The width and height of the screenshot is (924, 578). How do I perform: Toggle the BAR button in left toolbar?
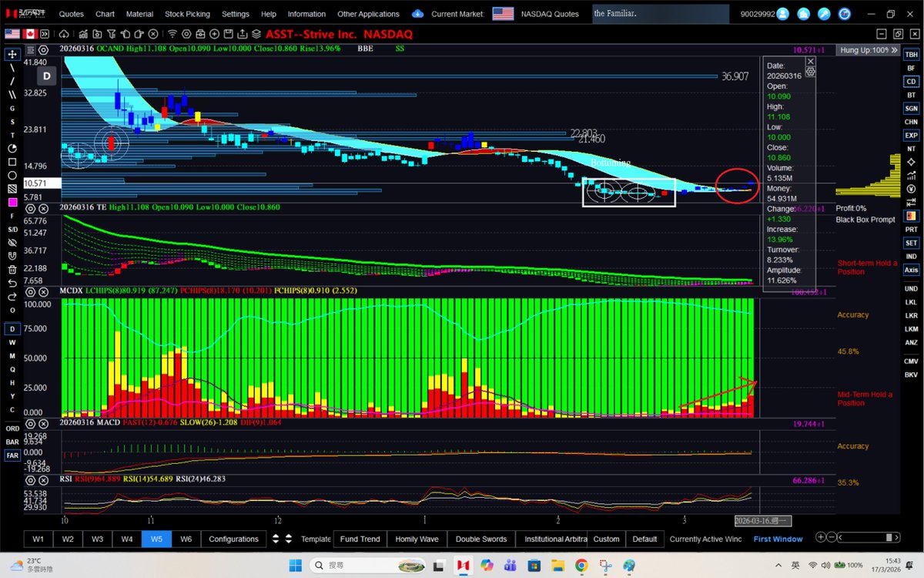pos(12,442)
